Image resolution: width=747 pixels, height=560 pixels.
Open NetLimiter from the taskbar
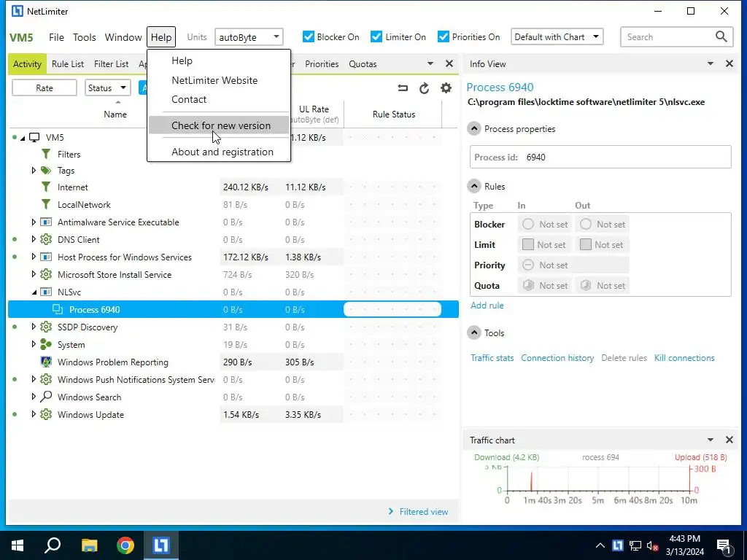point(160,545)
